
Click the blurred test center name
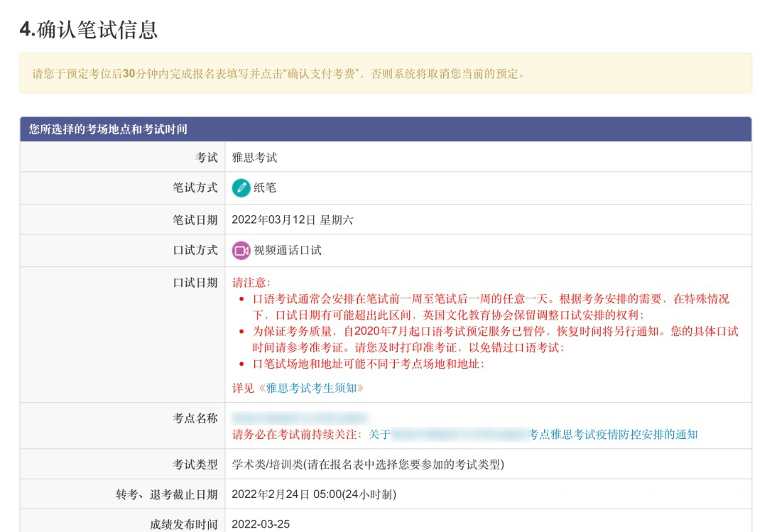(x=299, y=418)
